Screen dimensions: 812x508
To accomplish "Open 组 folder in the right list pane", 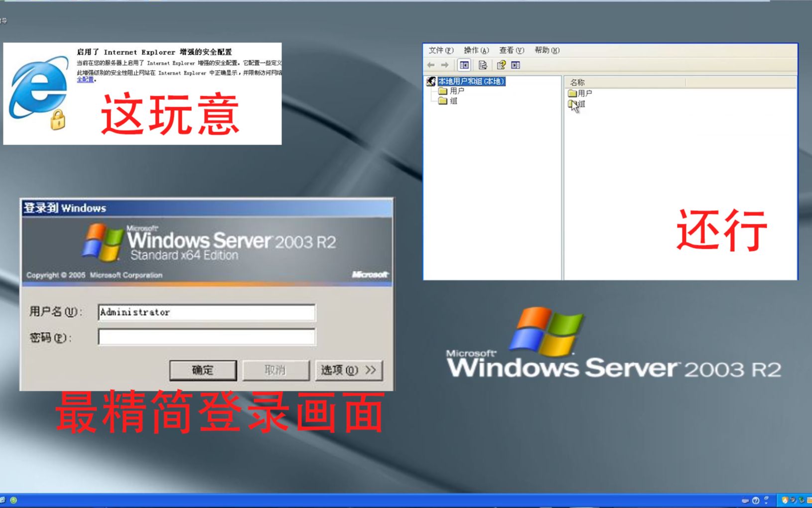I will tap(577, 104).
